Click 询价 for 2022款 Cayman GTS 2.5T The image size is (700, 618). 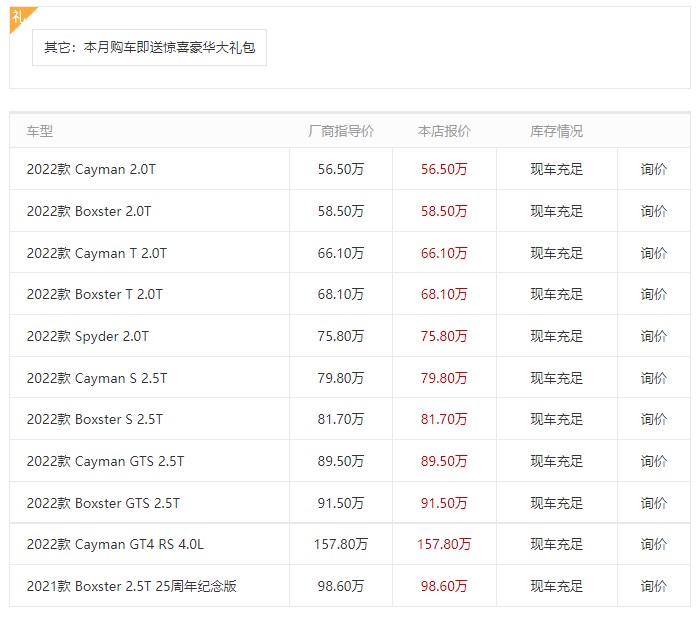point(654,461)
